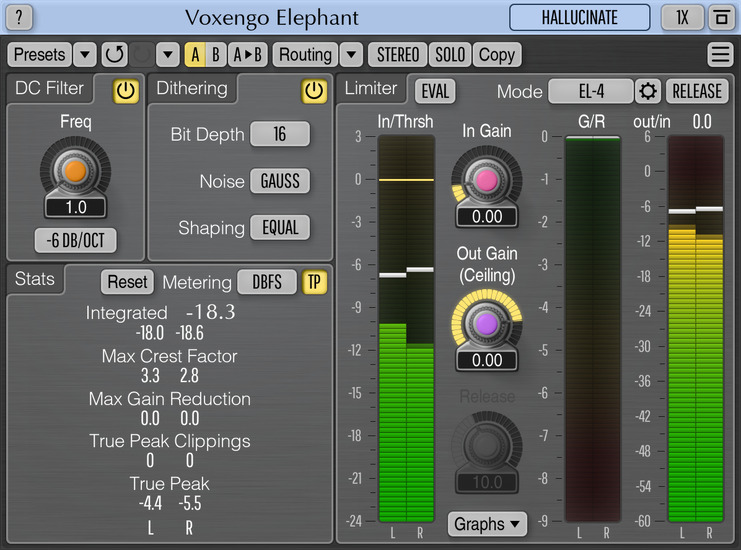Click the Voxengo Elephant title text
Image resolution: width=741 pixels, height=550 pixels.
click(x=272, y=18)
